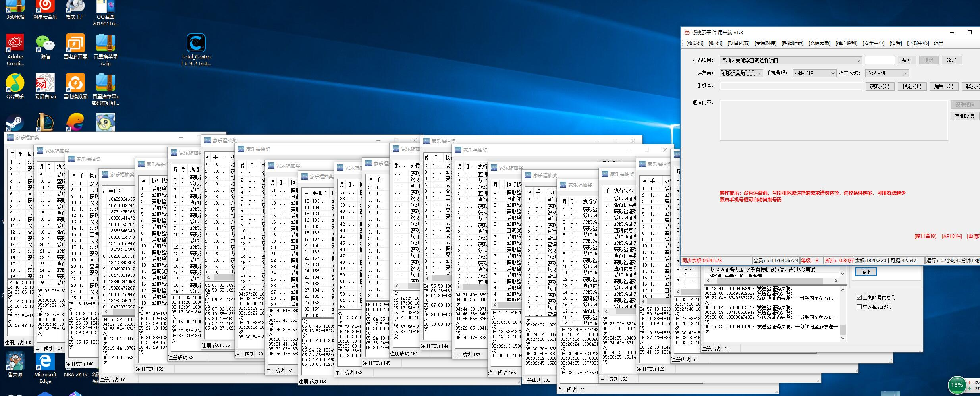Go to the [安全中心] menu
Viewport: 980px width, 396px height.
point(874,43)
